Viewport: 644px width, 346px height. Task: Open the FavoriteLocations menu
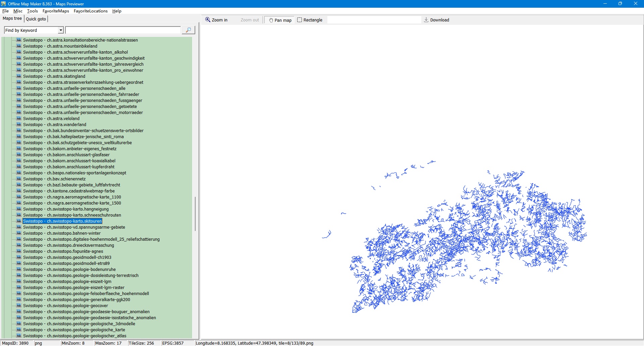tap(91, 11)
